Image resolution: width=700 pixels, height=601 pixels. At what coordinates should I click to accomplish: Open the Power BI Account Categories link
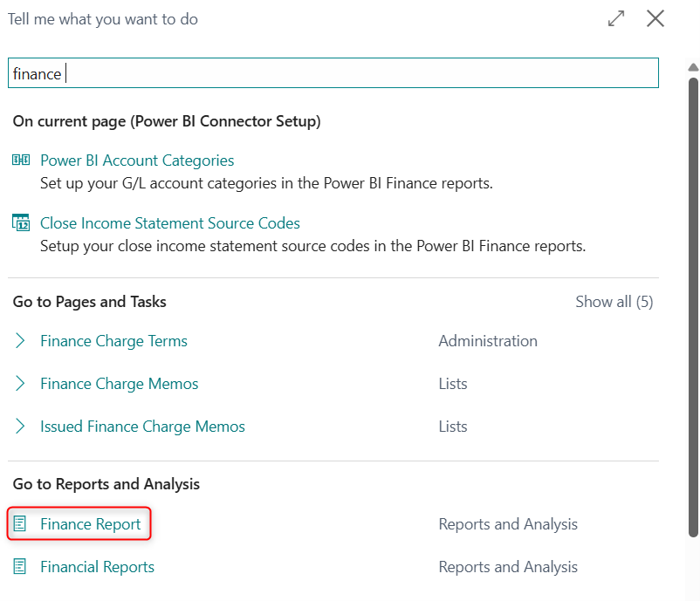pos(137,160)
